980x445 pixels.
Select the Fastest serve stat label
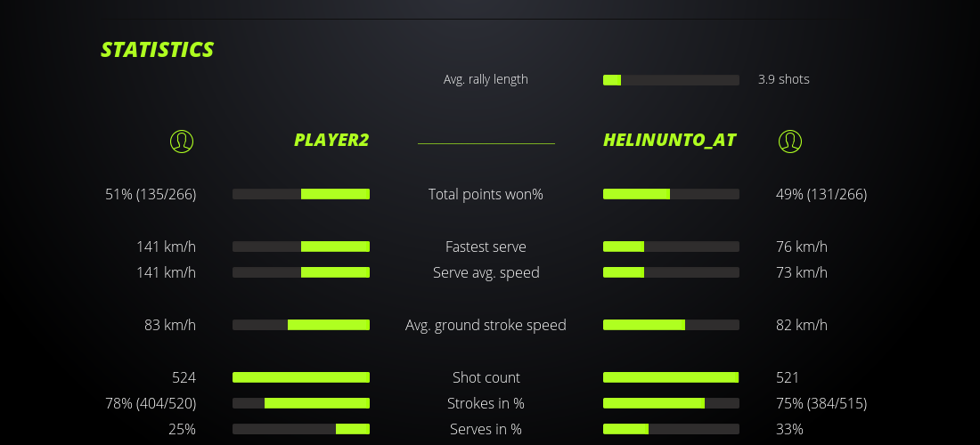pyautogui.click(x=486, y=247)
